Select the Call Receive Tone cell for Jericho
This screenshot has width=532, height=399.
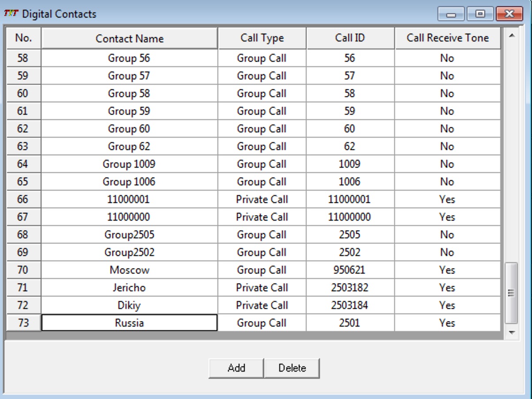coord(448,287)
